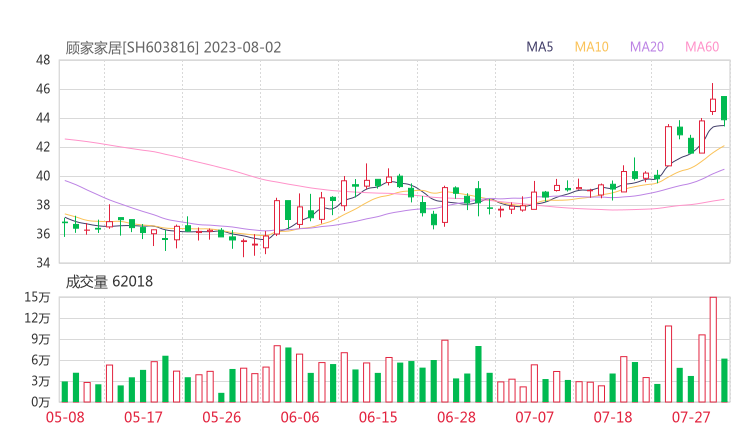Click the 44 price axis label
Screen dimensions: 740x440
pos(43,118)
